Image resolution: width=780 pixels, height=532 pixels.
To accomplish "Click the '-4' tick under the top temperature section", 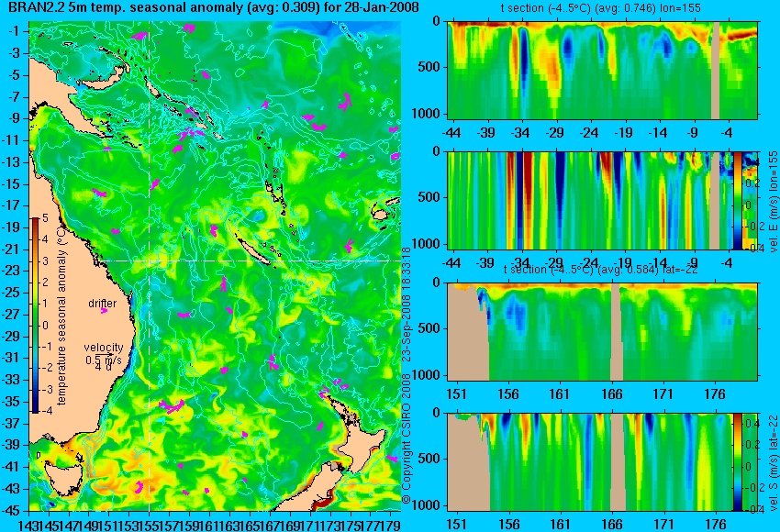I will (728, 132).
